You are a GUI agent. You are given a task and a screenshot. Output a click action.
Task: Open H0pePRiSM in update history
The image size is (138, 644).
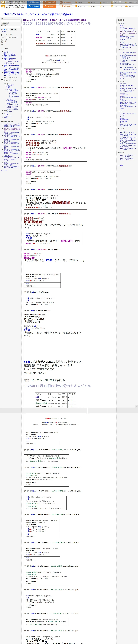click(x=123, y=84)
